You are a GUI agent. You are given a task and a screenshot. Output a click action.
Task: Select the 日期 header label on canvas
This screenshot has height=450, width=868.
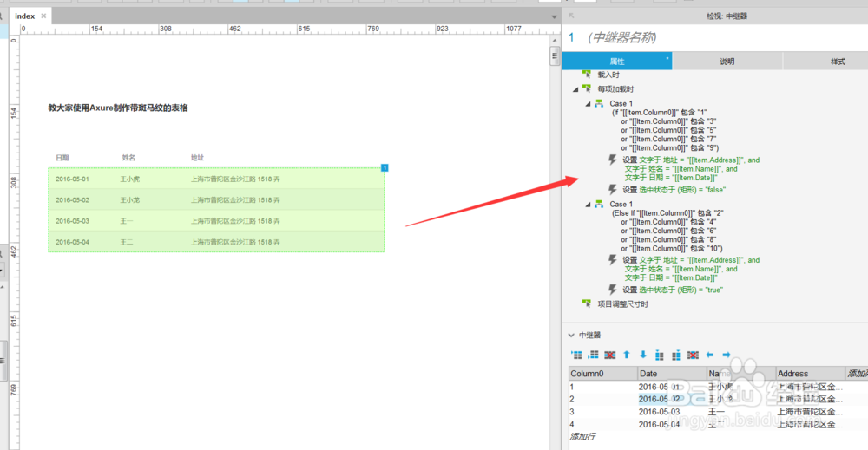(x=62, y=158)
